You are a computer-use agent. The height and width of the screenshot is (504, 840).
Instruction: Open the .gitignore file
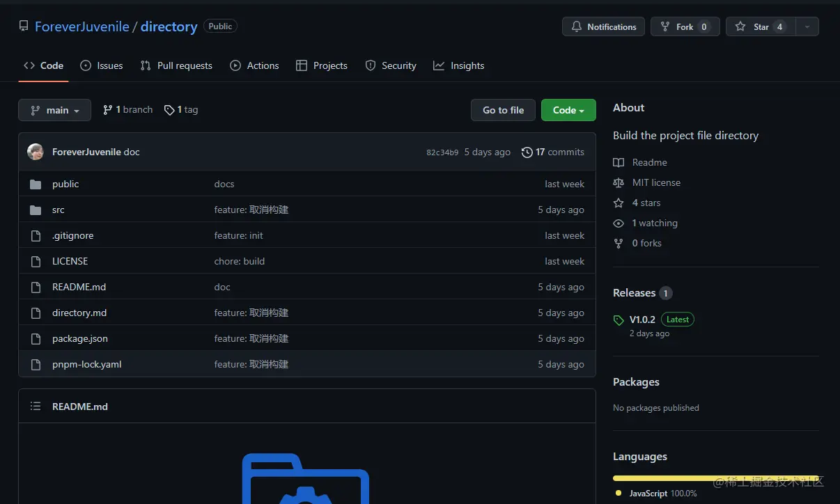[72, 235]
